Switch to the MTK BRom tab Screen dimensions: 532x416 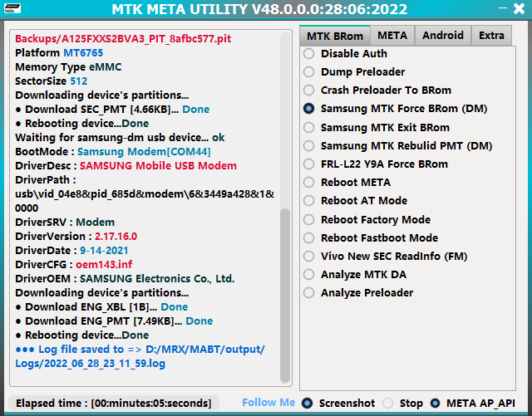click(x=334, y=36)
